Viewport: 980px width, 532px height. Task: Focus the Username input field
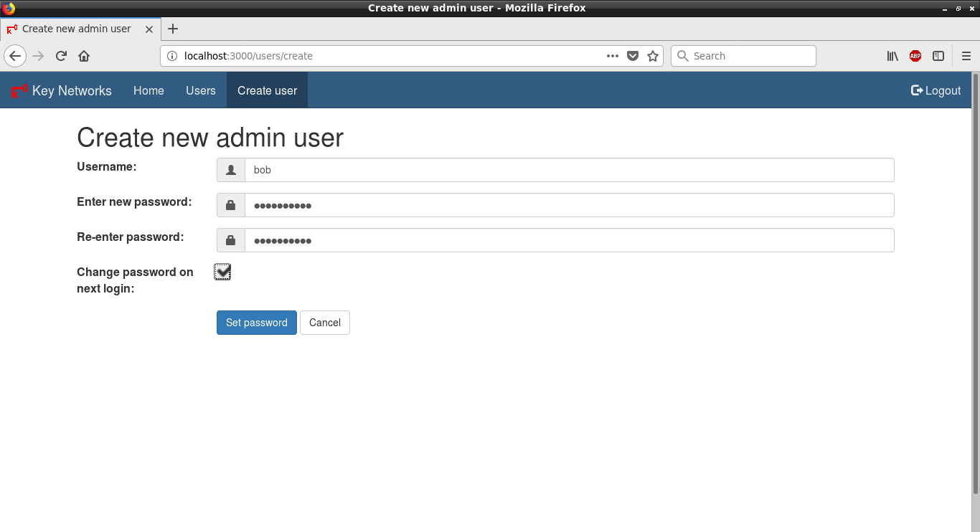coord(569,170)
